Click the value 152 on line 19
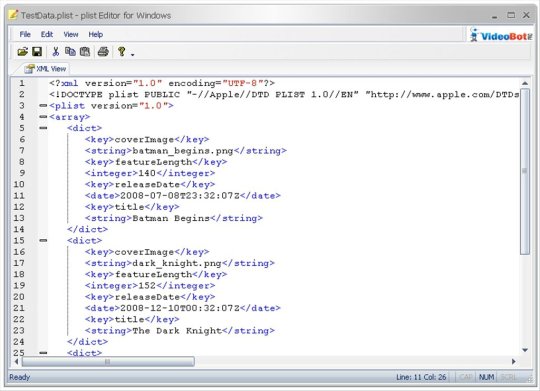 [147, 286]
